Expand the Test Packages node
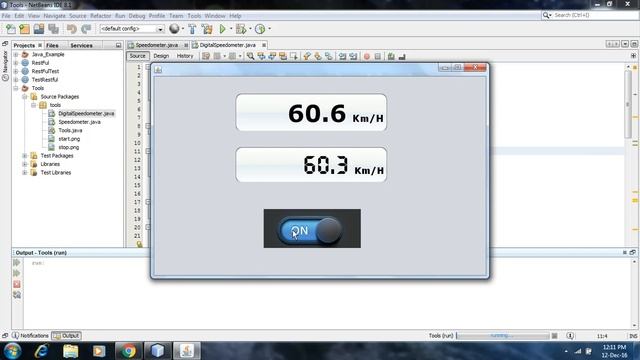Viewport: 640px width, 360px height. pos(24,156)
